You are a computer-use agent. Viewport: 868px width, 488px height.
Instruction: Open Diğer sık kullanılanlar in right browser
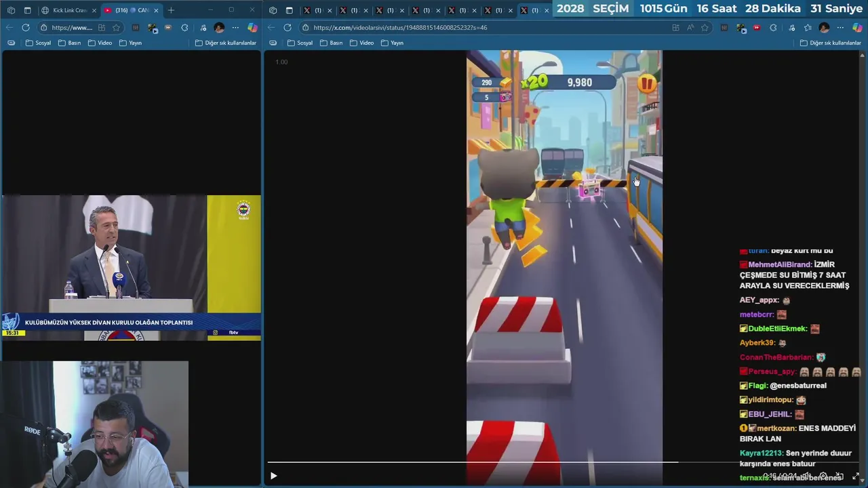(x=831, y=43)
